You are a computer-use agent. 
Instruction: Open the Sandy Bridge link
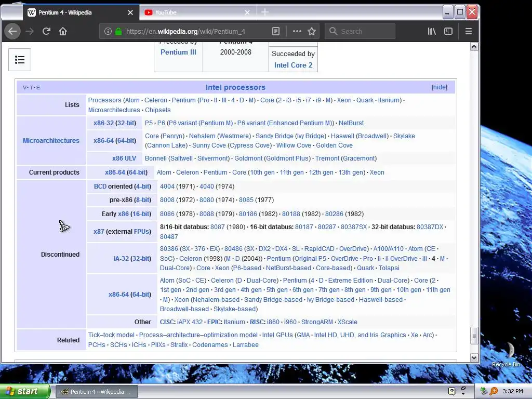click(274, 136)
